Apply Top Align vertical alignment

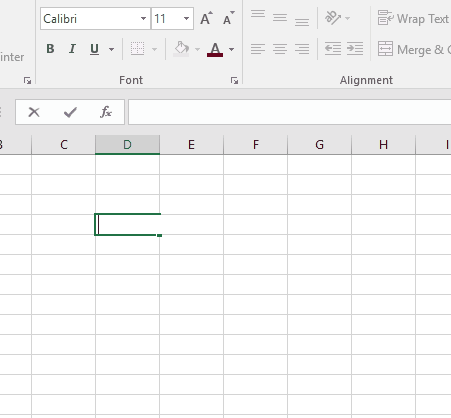258,14
